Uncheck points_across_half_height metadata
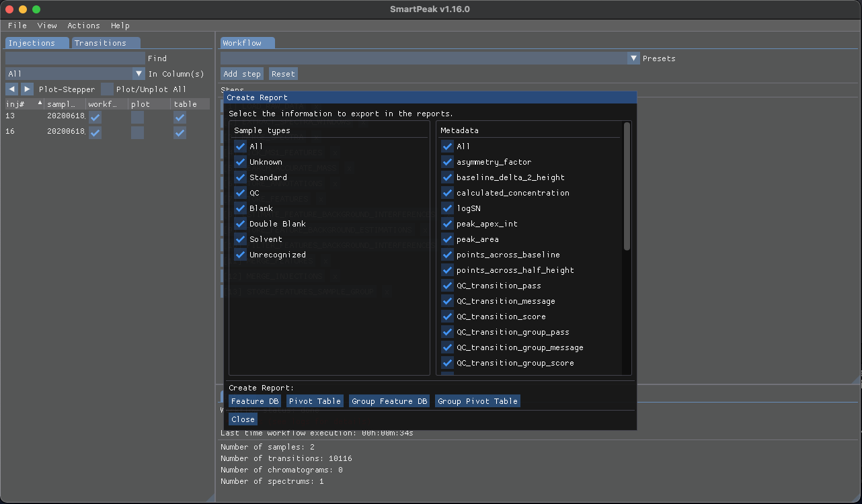Screen dimensions: 862x504 pos(447,270)
